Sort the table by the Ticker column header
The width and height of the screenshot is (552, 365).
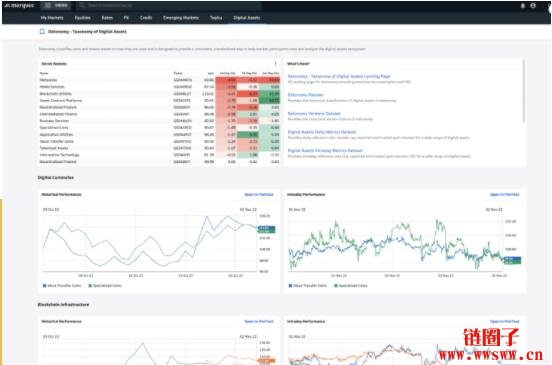pyautogui.click(x=178, y=73)
